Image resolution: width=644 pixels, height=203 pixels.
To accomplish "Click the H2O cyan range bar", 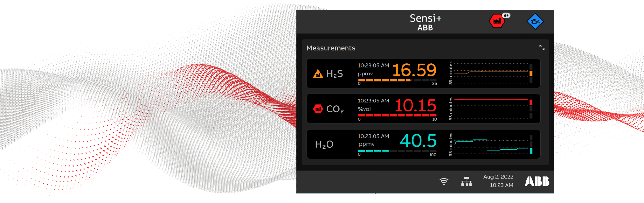I will pyautogui.click(x=397, y=151).
